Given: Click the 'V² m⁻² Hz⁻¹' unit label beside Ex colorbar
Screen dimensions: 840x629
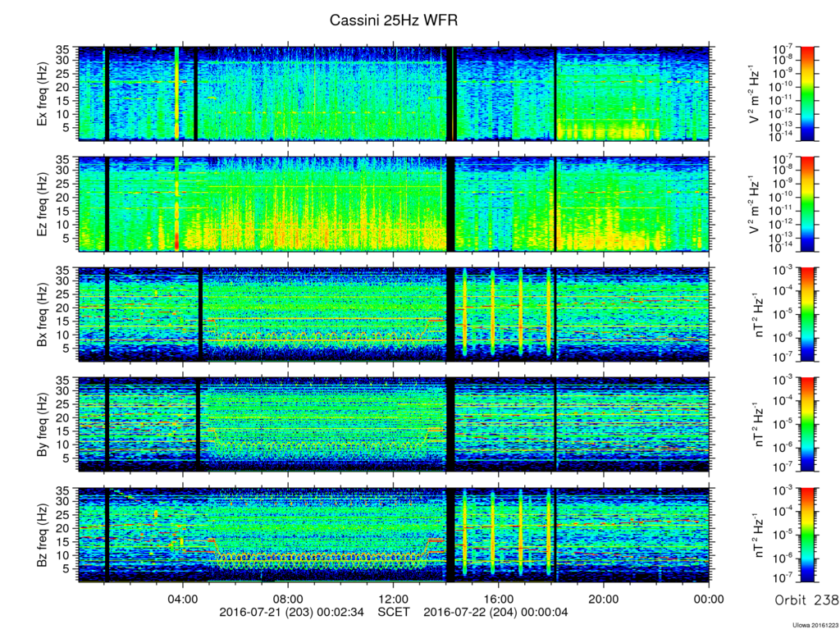Looking at the screenshot, I should click(755, 93).
